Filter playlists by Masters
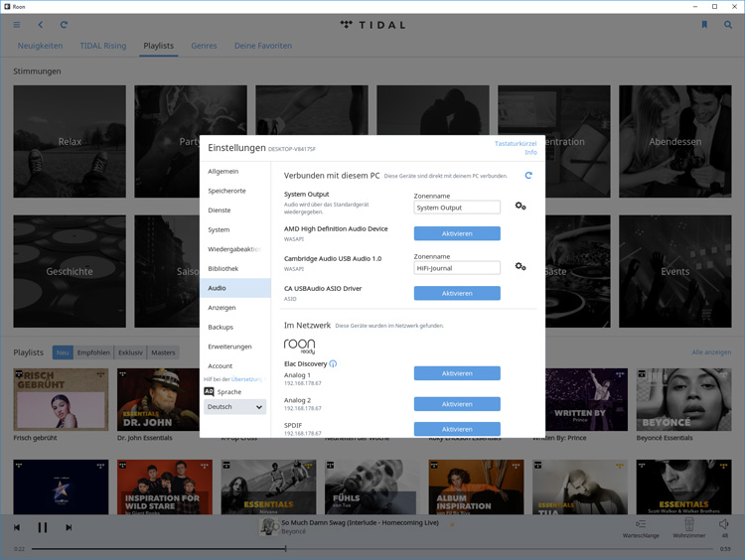This screenshot has width=745, height=560. (164, 352)
